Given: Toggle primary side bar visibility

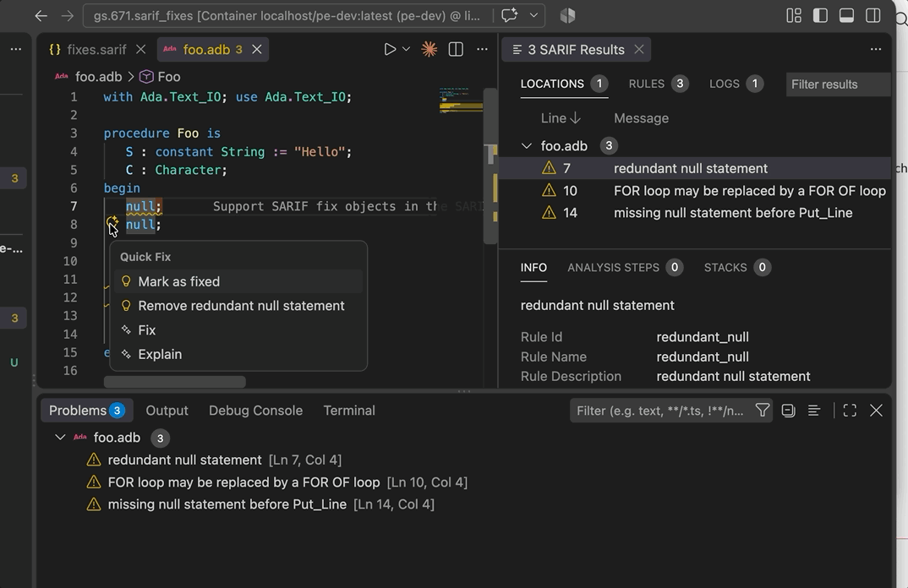Looking at the screenshot, I should tap(820, 15).
